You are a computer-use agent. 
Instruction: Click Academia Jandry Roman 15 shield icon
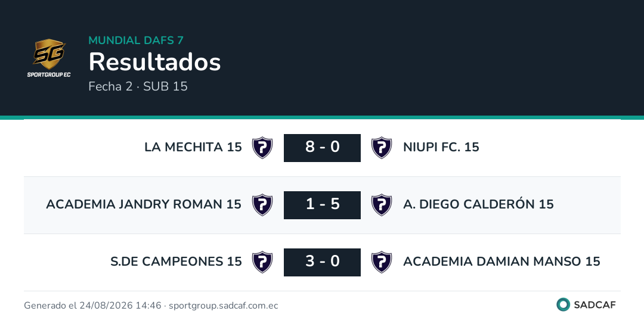pos(262,205)
